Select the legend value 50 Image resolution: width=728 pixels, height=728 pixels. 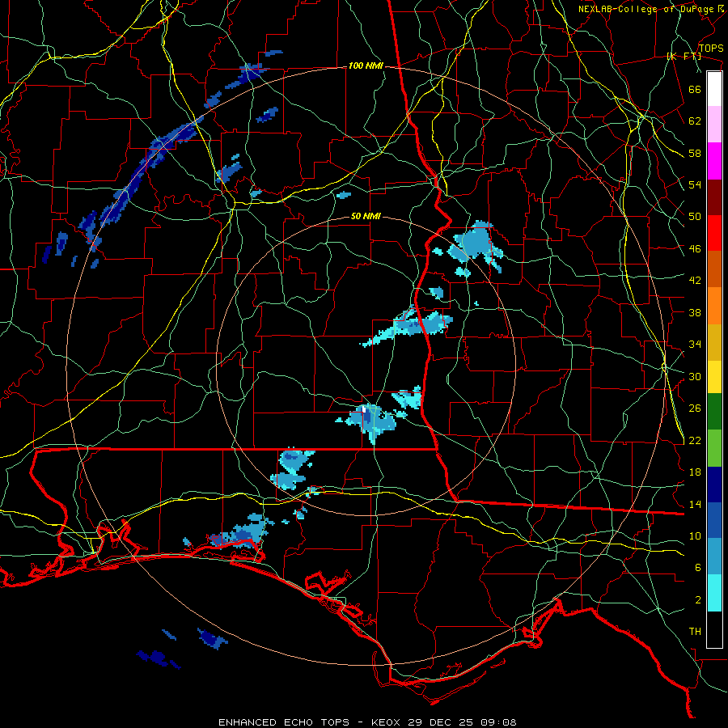(695, 216)
